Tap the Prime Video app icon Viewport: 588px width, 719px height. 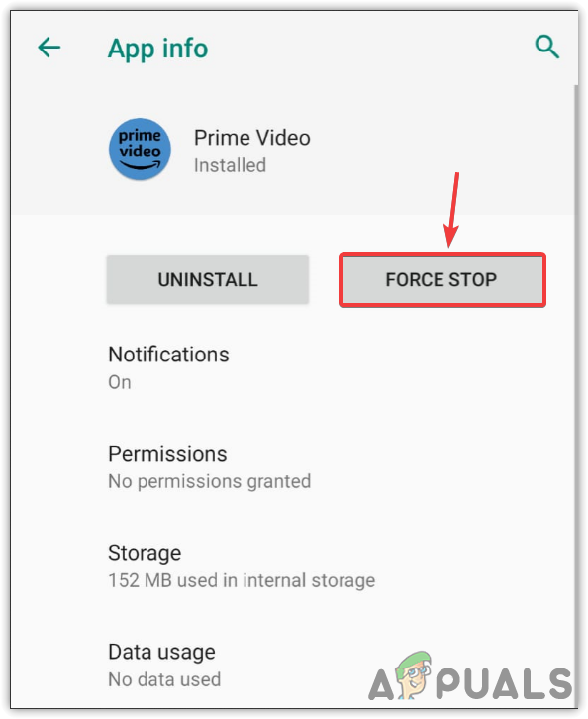pos(140,150)
